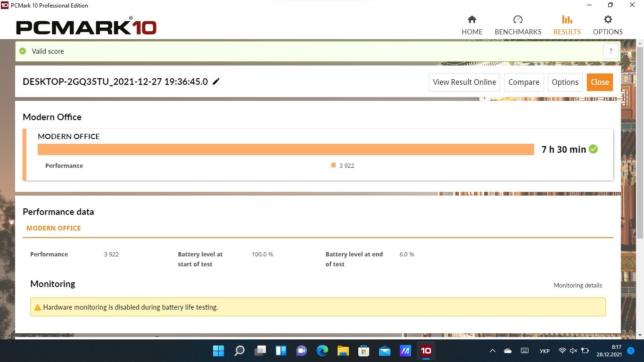Click the battery tray icon

pos(585,351)
